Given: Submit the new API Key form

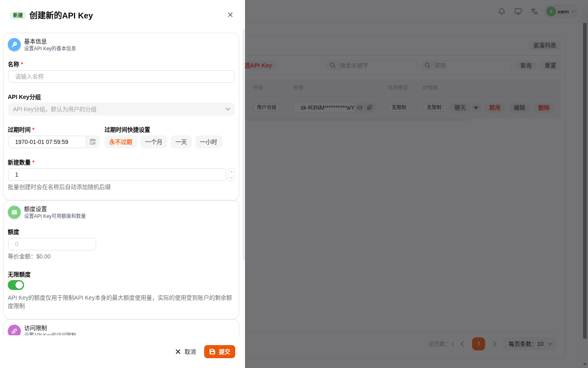Looking at the screenshot, I should pos(220,352).
